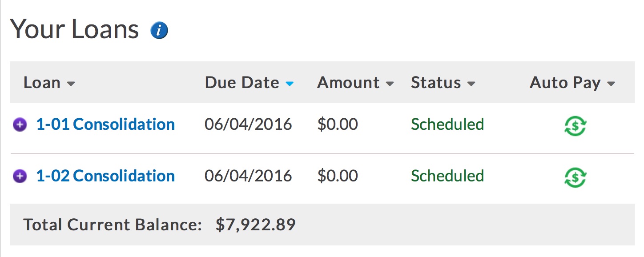Click the Scheduled status for loan 1-01
Viewport: 644px width, 257px height.
pos(447,125)
